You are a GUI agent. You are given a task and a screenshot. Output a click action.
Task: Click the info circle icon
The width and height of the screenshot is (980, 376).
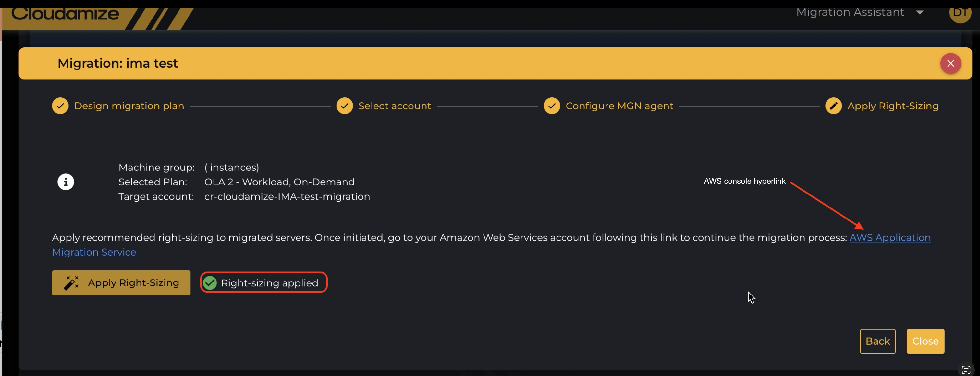coord(66,182)
